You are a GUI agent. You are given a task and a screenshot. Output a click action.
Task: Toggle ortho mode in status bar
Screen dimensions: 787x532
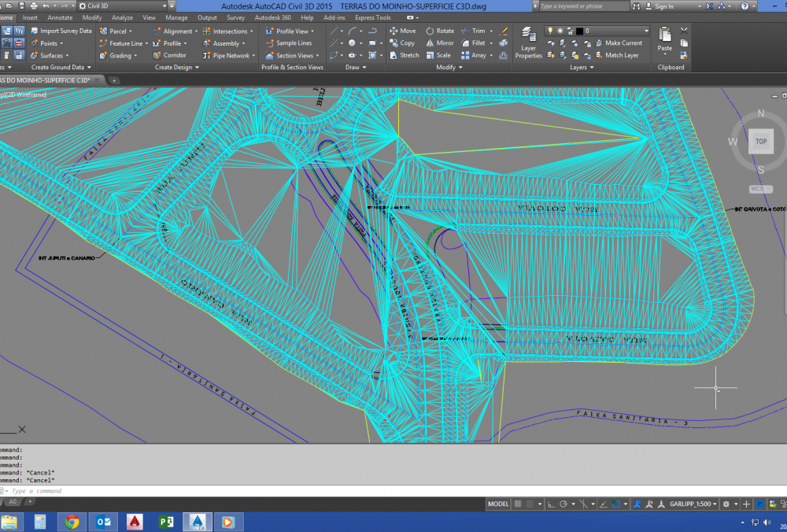pos(551,504)
